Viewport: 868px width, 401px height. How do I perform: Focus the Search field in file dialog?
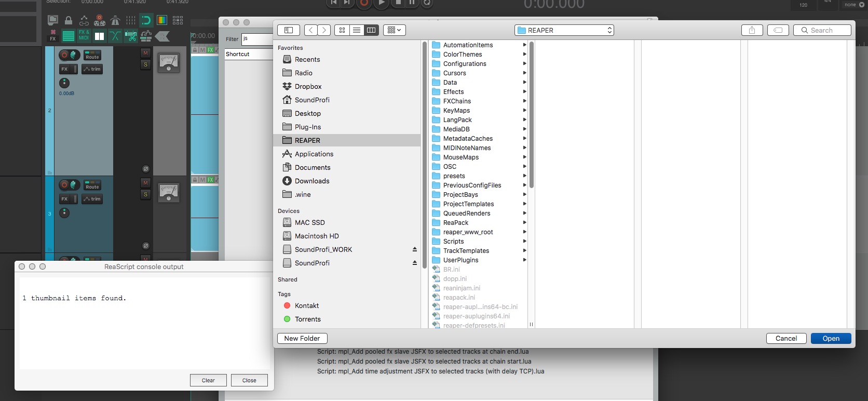[822, 30]
